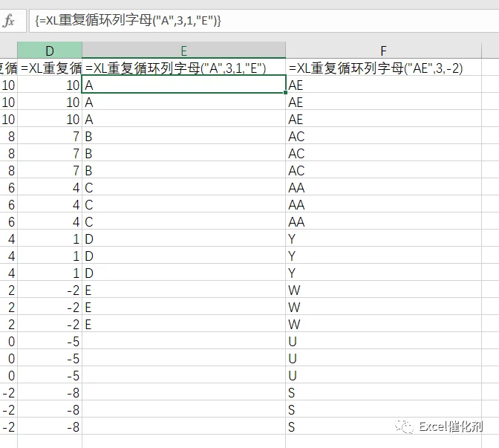Select the bottom -8 cell in column D
The height and width of the screenshot is (448, 499).
click(x=50, y=426)
